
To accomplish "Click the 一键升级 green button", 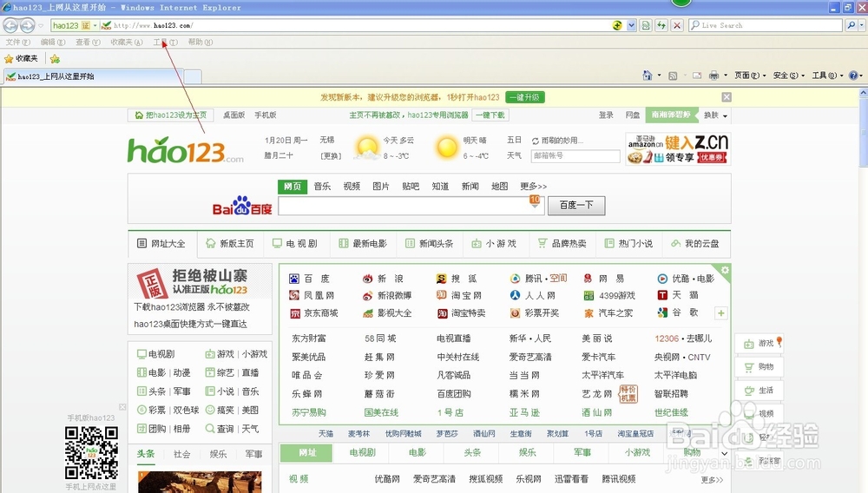I will pos(525,97).
